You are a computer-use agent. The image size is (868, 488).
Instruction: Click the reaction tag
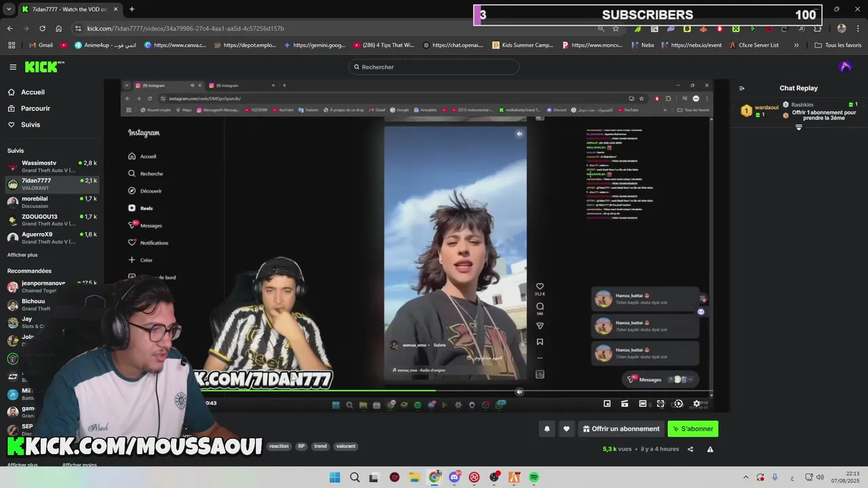coord(279,446)
